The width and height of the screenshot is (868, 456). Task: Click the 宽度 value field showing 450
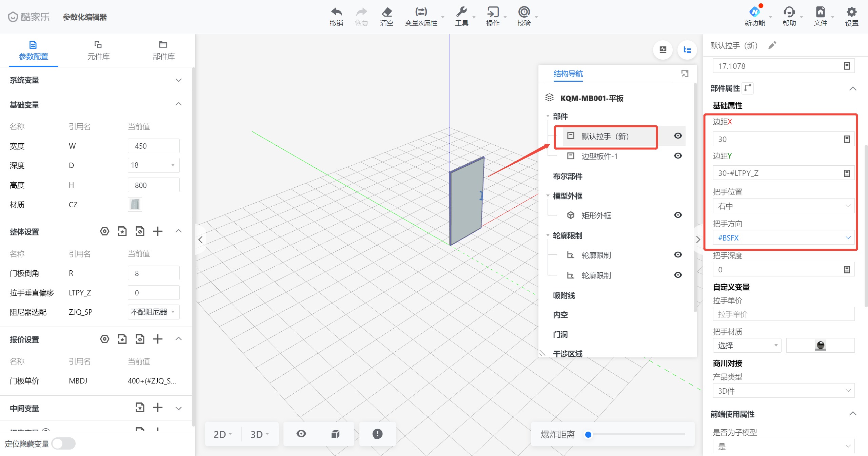pos(153,146)
